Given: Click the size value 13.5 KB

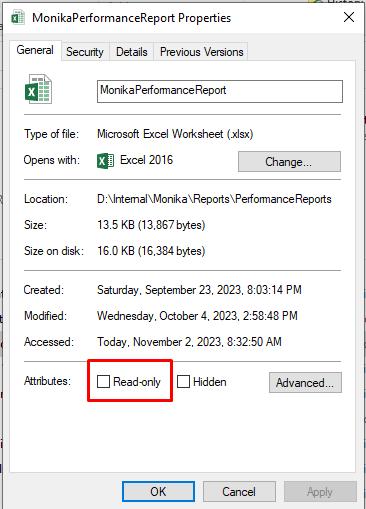Looking at the screenshot, I should (x=151, y=225).
